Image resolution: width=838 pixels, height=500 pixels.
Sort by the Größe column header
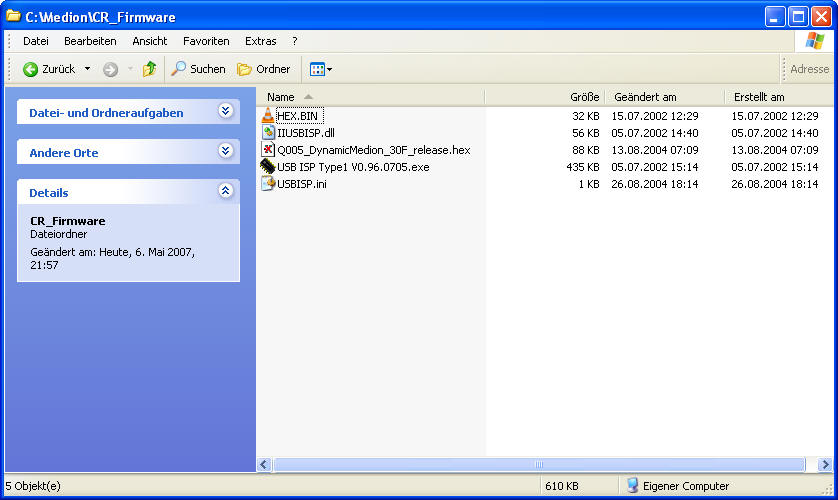click(545, 97)
